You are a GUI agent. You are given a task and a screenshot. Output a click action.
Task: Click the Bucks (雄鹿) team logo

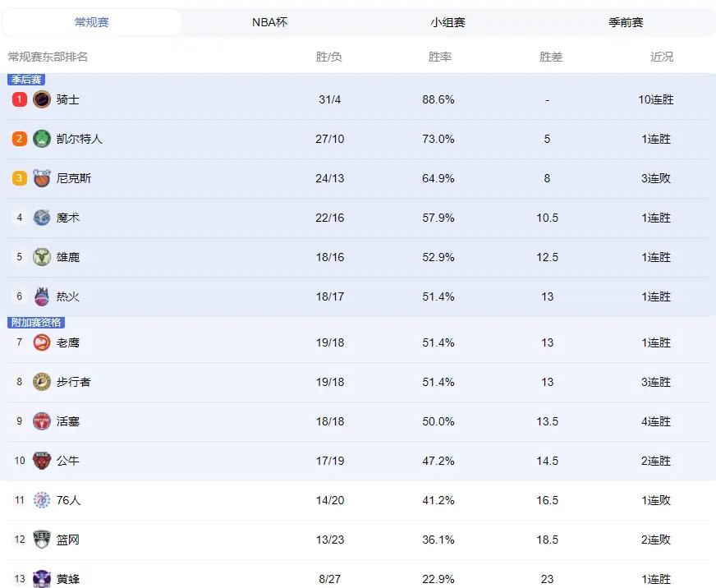42,257
